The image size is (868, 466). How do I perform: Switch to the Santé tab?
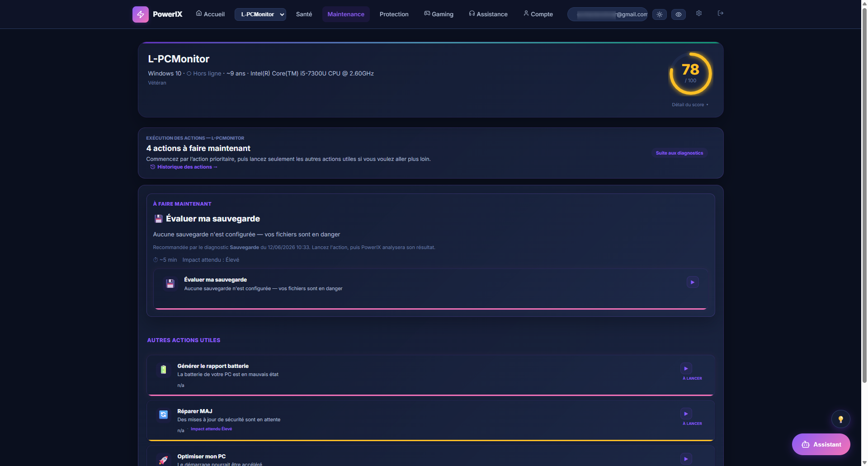(304, 14)
